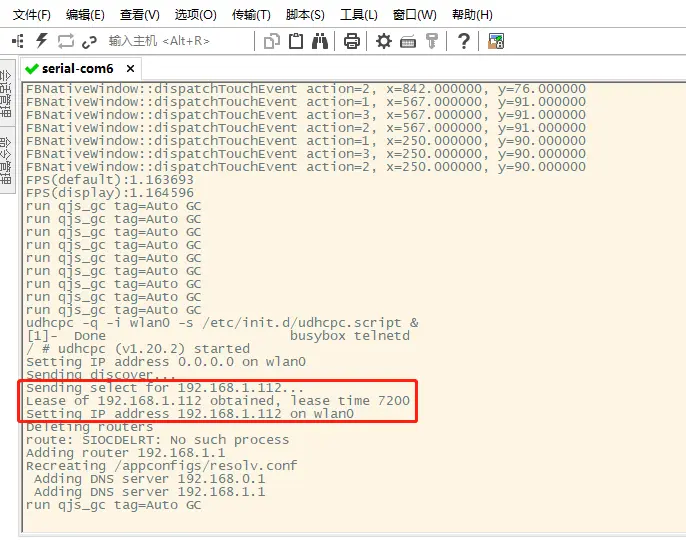The width and height of the screenshot is (686, 543).
Task: Open session options gear icon
Action: pos(384,41)
